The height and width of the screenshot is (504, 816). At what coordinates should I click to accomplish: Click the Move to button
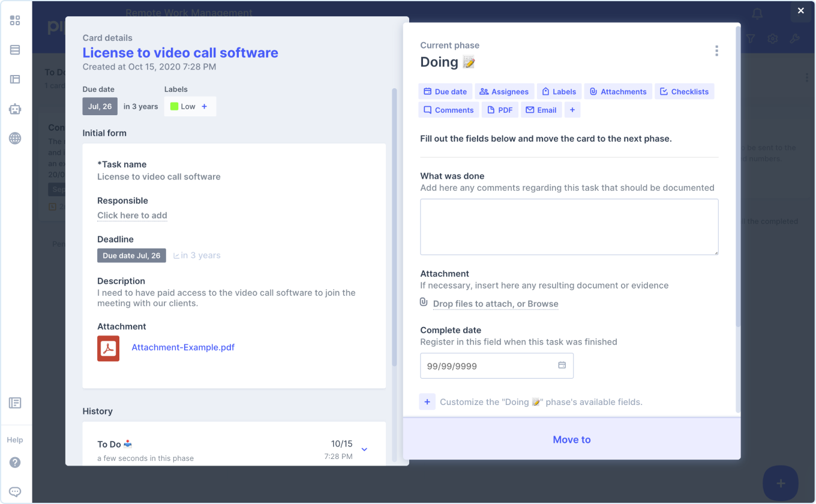point(571,439)
